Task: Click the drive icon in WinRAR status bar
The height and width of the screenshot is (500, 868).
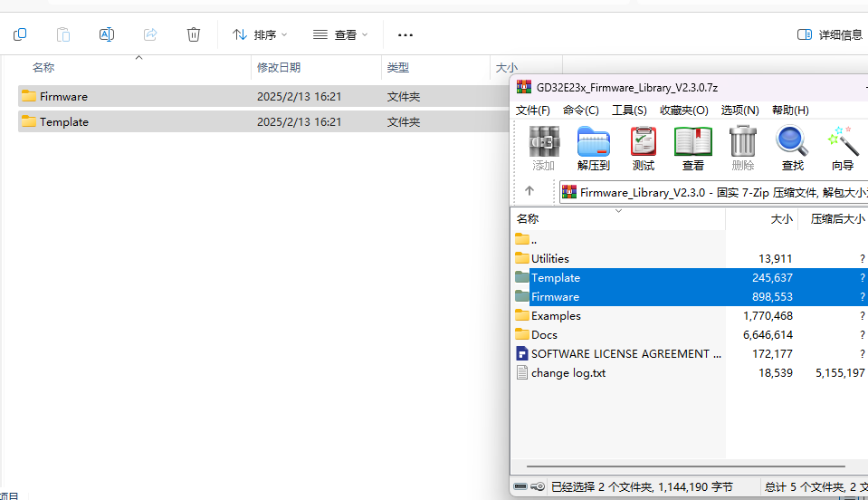Action: (x=520, y=486)
